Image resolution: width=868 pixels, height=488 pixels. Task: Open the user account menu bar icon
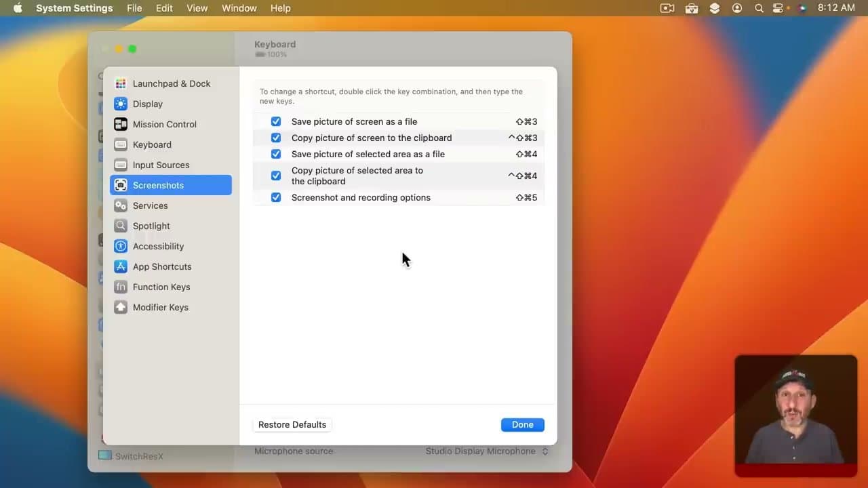(x=737, y=8)
